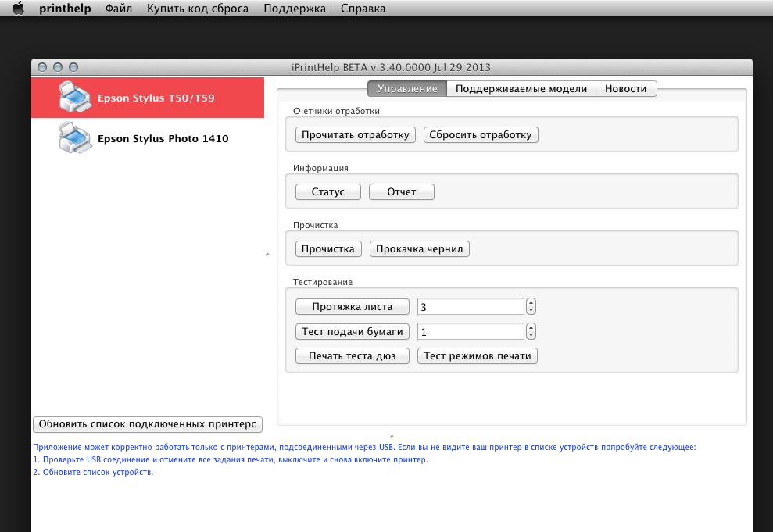The width and height of the screenshot is (773, 532).
Task: Click Обновить список подключенных принтеров button
Action: [148, 424]
